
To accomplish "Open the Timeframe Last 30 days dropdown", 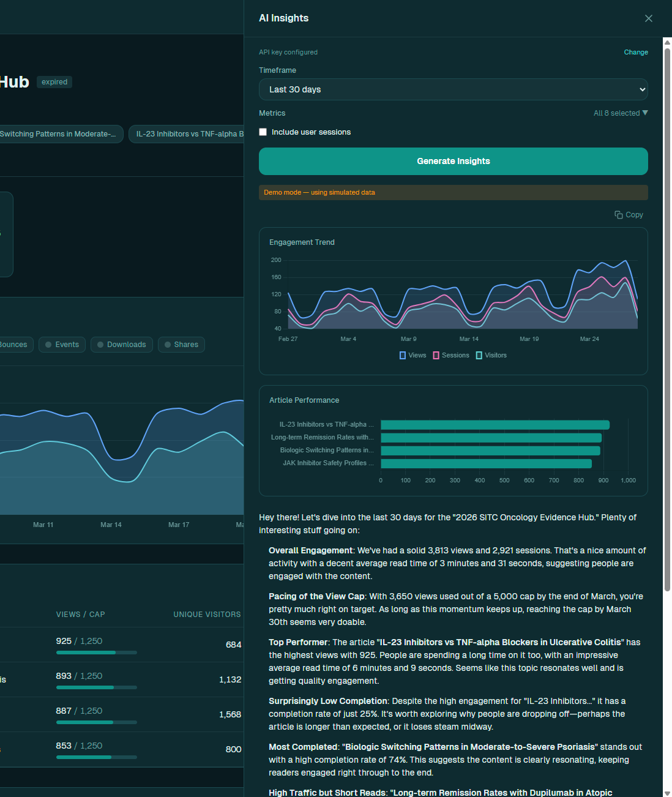I will pos(454,89).
